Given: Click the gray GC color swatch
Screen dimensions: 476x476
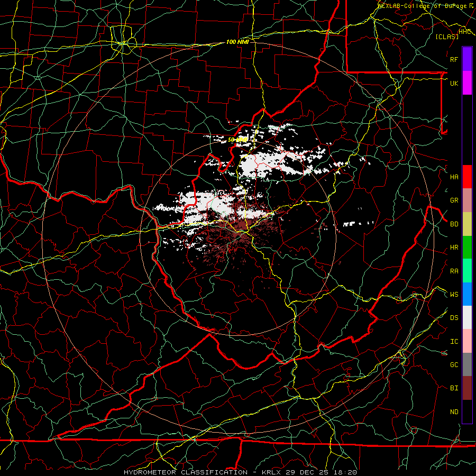Looking at the screenshot, I should (x=467, y=364).
